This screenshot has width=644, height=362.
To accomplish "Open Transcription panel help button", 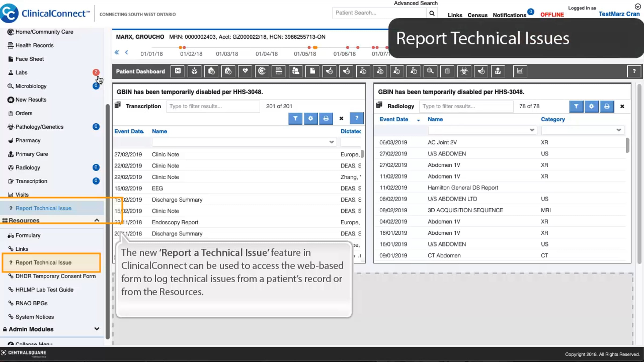I will (357, 118).
